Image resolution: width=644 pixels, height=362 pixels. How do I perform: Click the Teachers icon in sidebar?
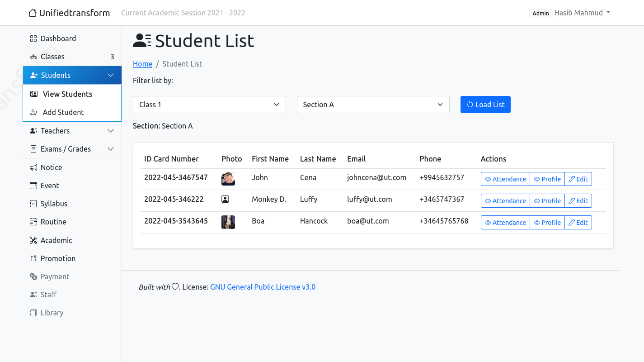(x=33, y=131)
